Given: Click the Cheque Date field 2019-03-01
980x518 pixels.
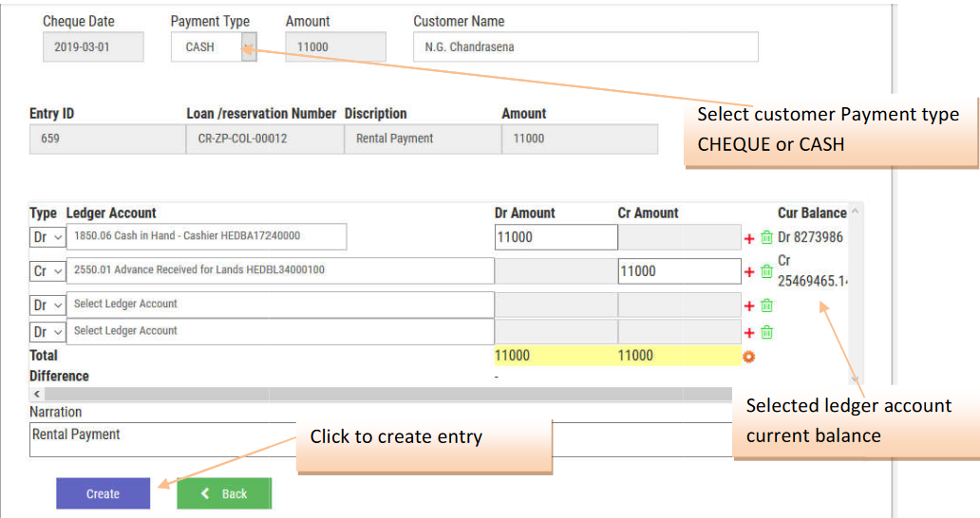Looking at the screenshot, I should pyautogui.click(x=93, y=46).
